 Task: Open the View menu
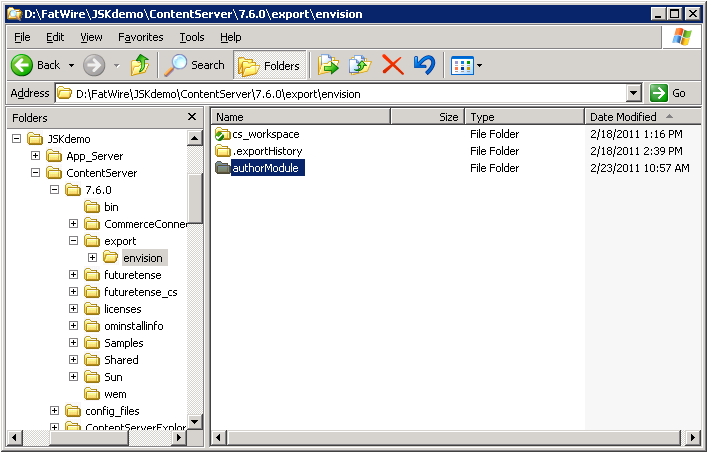pyautogui.click(x=91, y=37)
